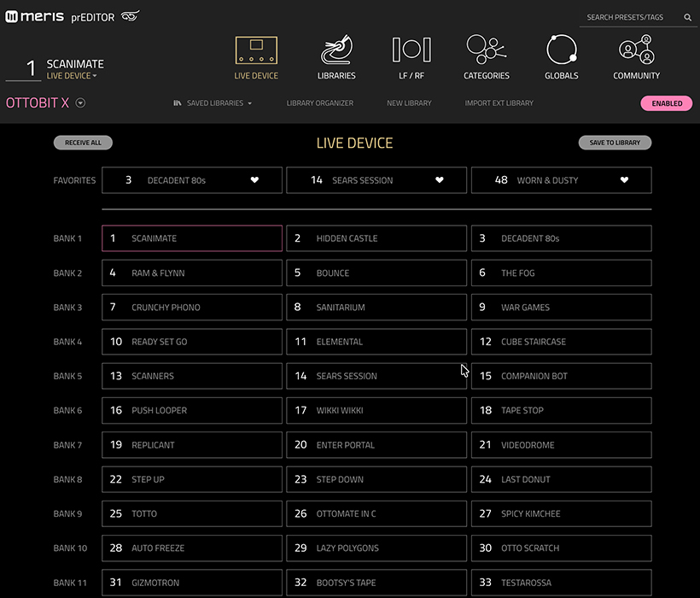Select preset 5 Bounce
The width and height of the screenshot is (700, 598).
point(376,273)
